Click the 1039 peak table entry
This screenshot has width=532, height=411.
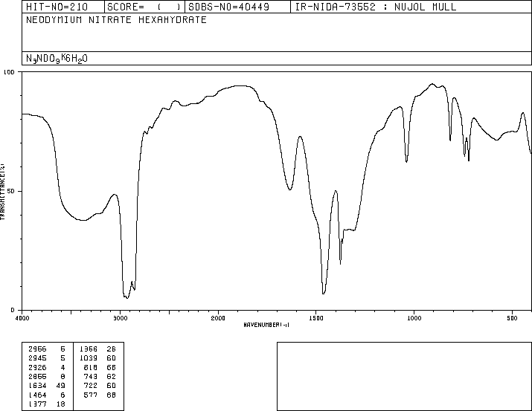[97, 358]
